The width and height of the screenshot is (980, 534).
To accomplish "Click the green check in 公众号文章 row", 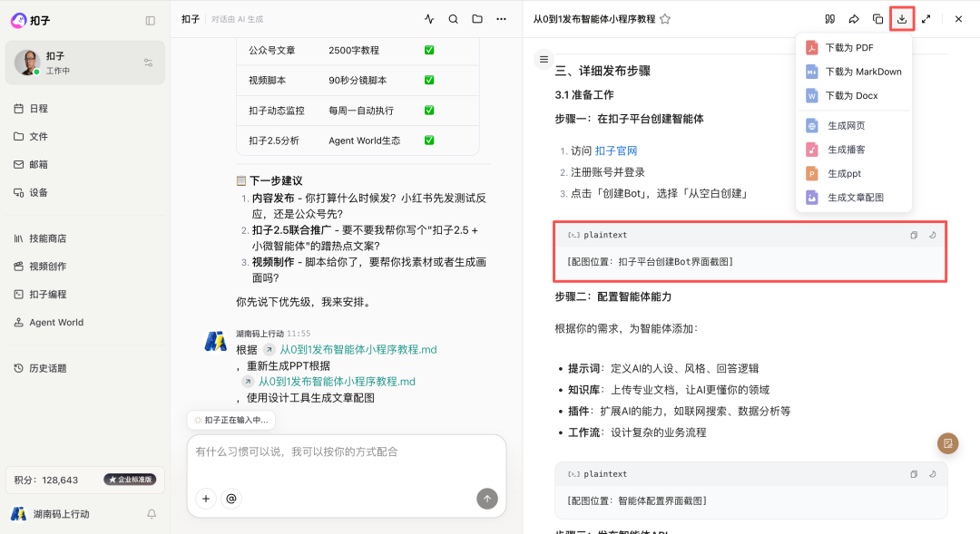I will click(x=429, y=50).
